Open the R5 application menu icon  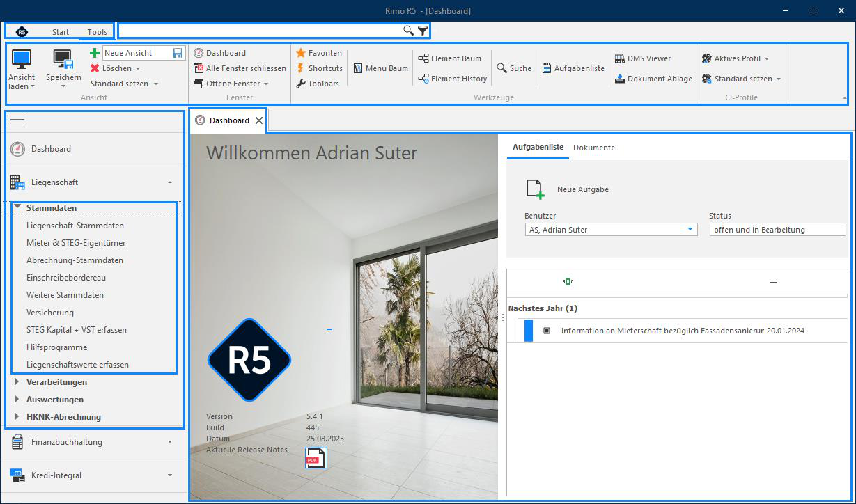click(x=22, y=32)
